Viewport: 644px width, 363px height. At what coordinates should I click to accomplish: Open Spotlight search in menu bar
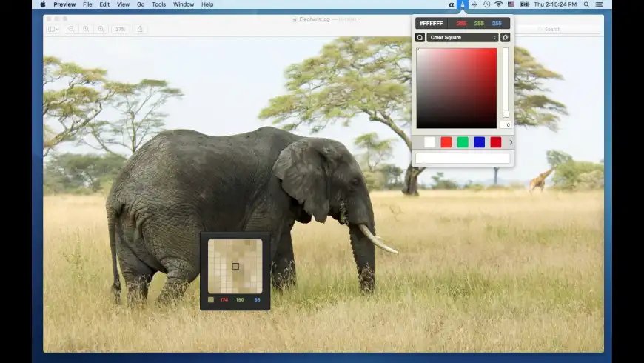tap(585, 4)
